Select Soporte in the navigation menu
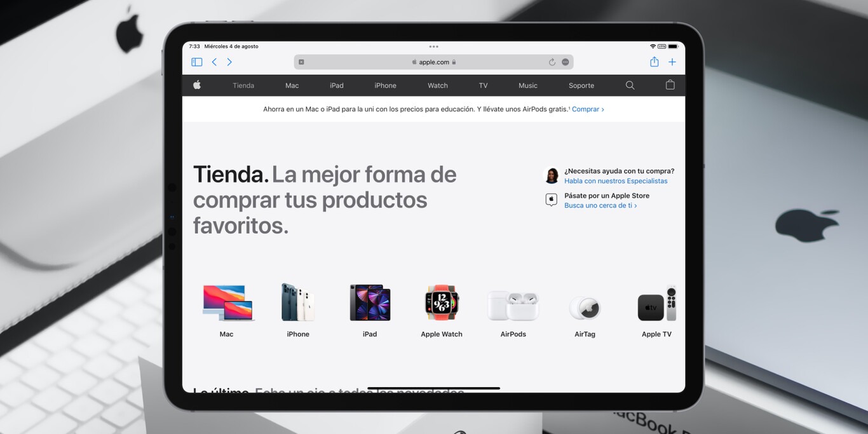The image size is (868, 434). pos(581,86)
